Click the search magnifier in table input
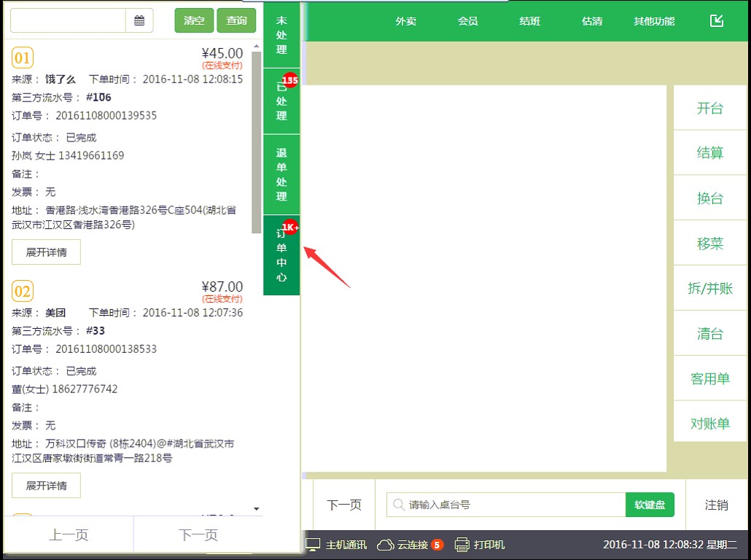This screenshot has width=751, height=560. tap(399, 505)
